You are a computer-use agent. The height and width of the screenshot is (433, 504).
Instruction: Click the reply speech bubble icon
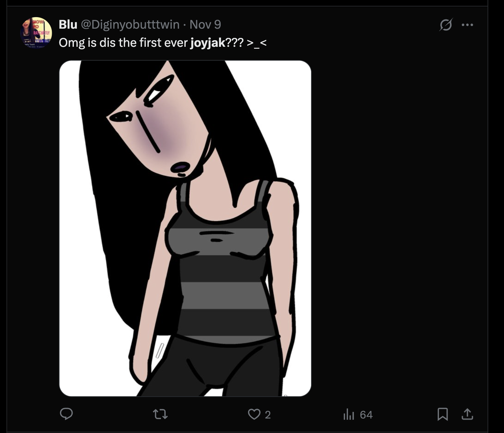coord(66,414)
